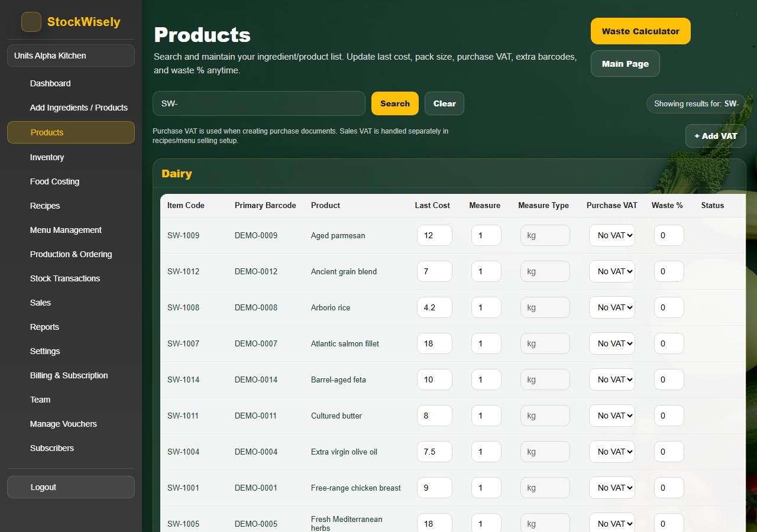Edit Last Cost for Aged parmesan
The width and height of the screenshot is (757, 532).
click(435, 235)
